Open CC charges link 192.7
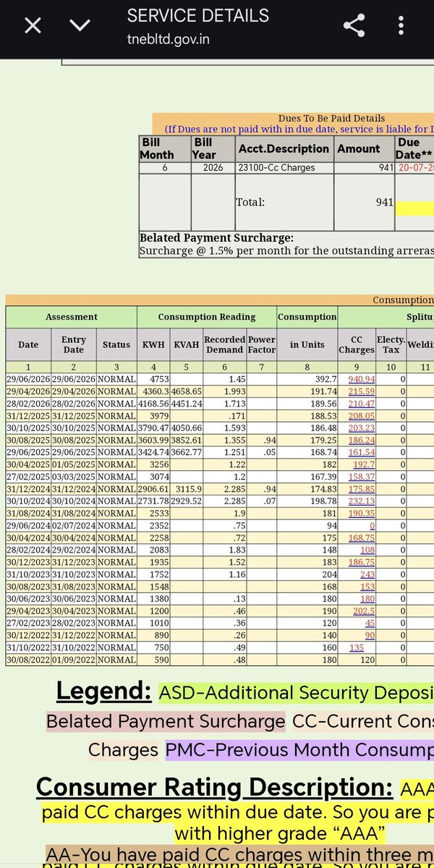This screenshot has height=868, width=434. click(363, 464)
